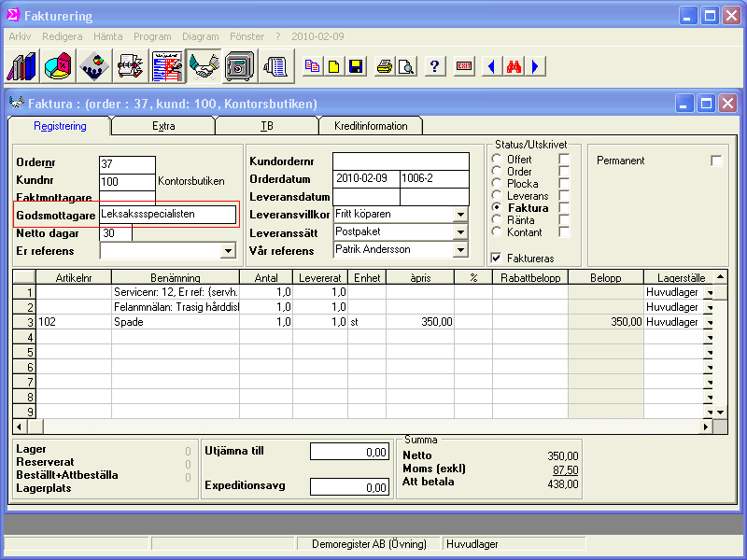Click the red binoculars search icon
This screenshot has width=747, height=560.
(x=514, y=67)
